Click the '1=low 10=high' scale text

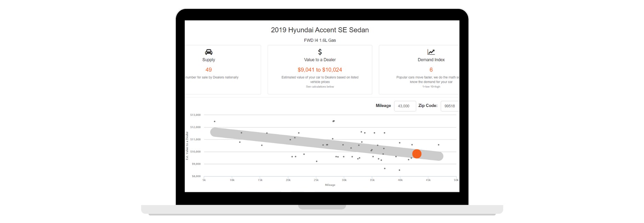[431, 87]
